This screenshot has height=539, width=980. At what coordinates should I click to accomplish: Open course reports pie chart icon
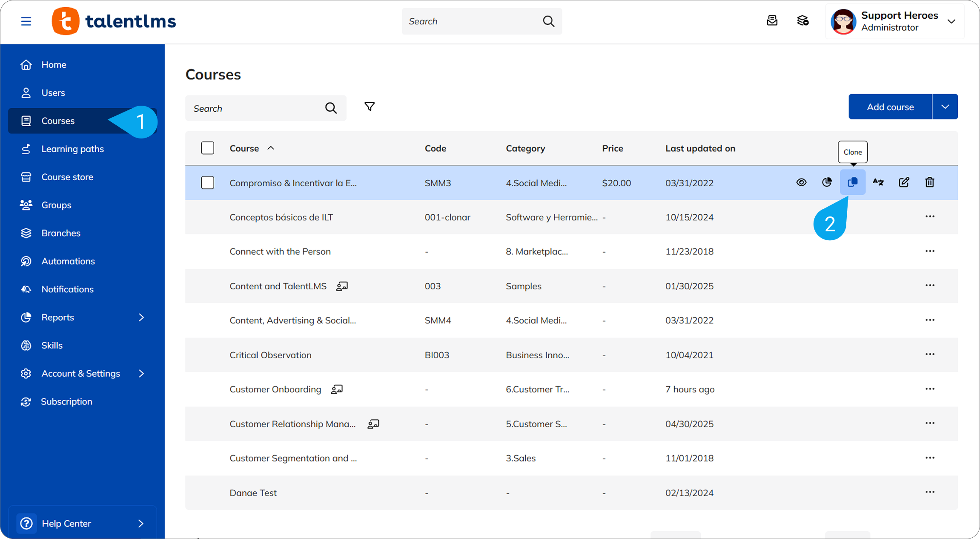click(x=827, y=182)
